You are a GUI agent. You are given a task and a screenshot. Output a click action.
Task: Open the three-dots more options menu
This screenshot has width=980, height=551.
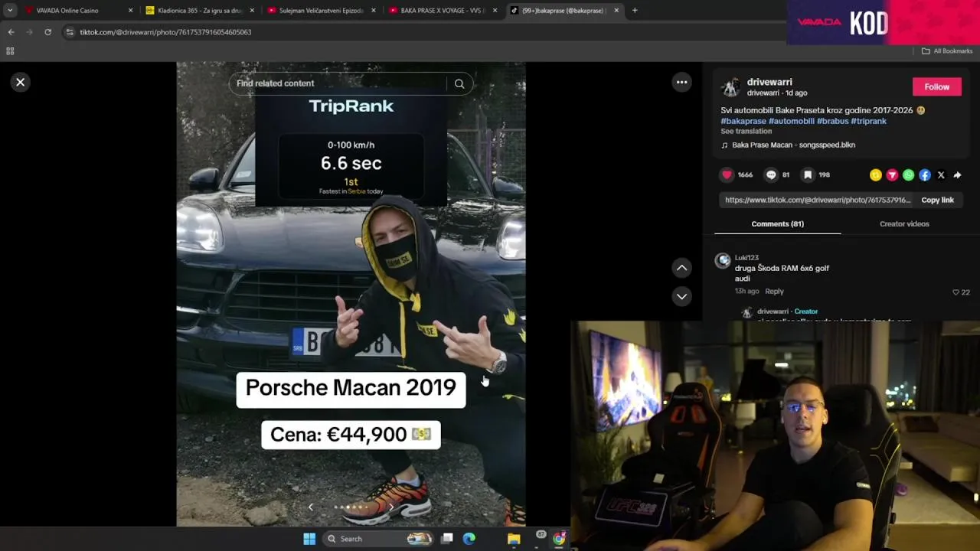[x=681, y=82]
